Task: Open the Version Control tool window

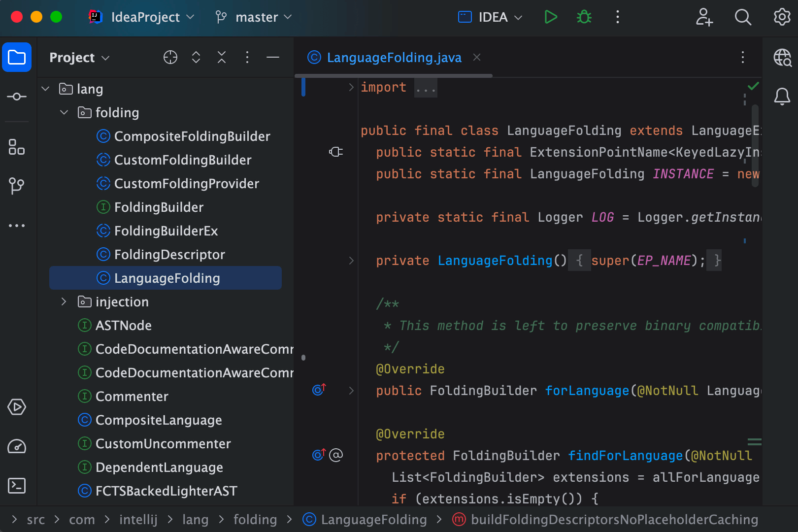Action: point(17,186)
